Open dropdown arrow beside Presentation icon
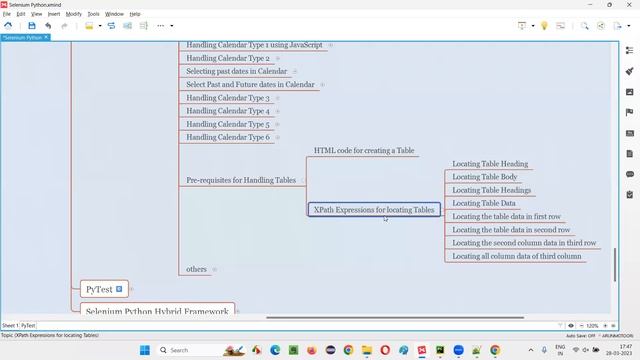640x360 pixels. coord(533,26)
